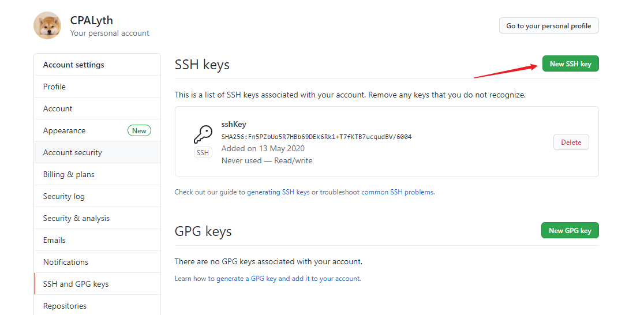View the Security log page

coord(64,196)
